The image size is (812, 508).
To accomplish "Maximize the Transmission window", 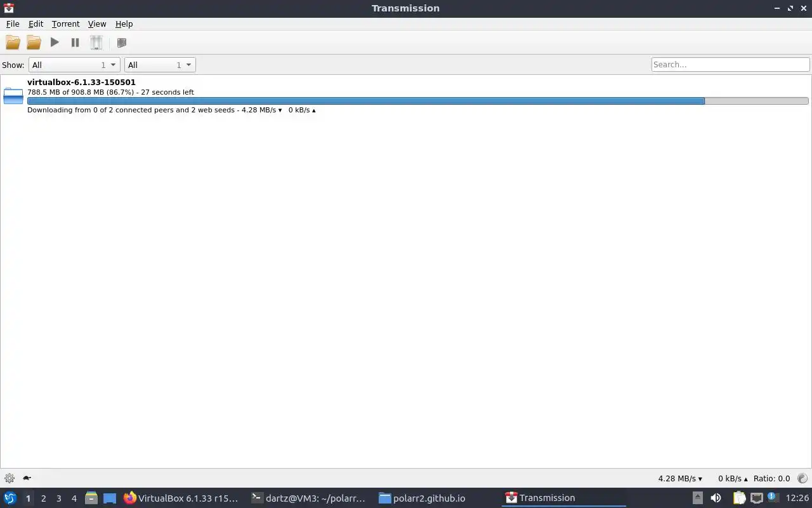I will (x=790, y=8).
